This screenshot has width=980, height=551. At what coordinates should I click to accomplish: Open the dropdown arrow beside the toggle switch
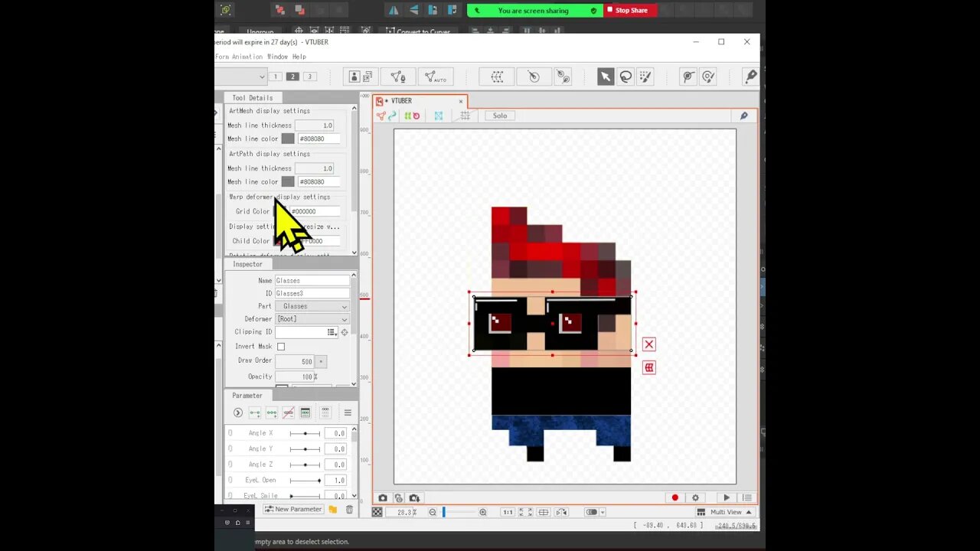coord(603,513)
